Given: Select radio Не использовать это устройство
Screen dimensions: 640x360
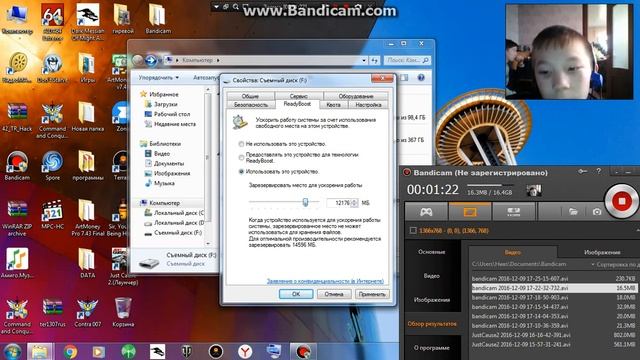Looking at the screenshot, I should click(241, 144).
